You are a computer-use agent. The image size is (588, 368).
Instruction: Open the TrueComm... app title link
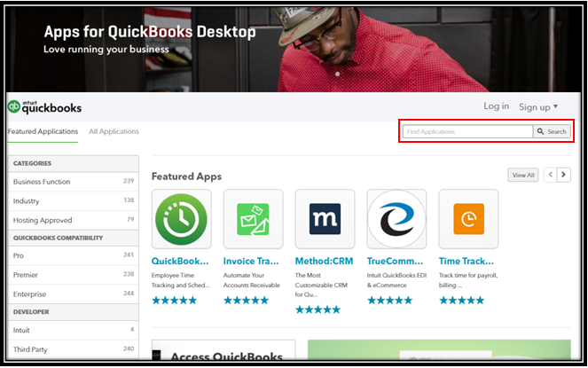[395, 261]
